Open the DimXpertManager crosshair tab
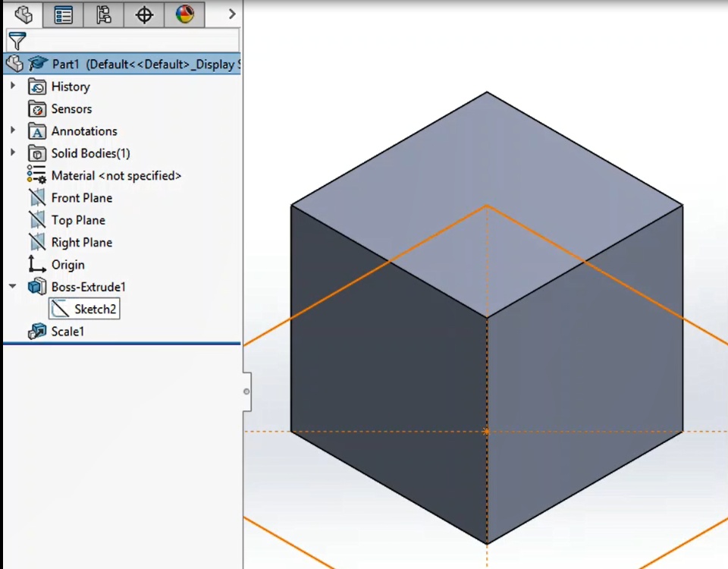The width and height of the screenshot is (728, 569). click(x=144, y=14)
